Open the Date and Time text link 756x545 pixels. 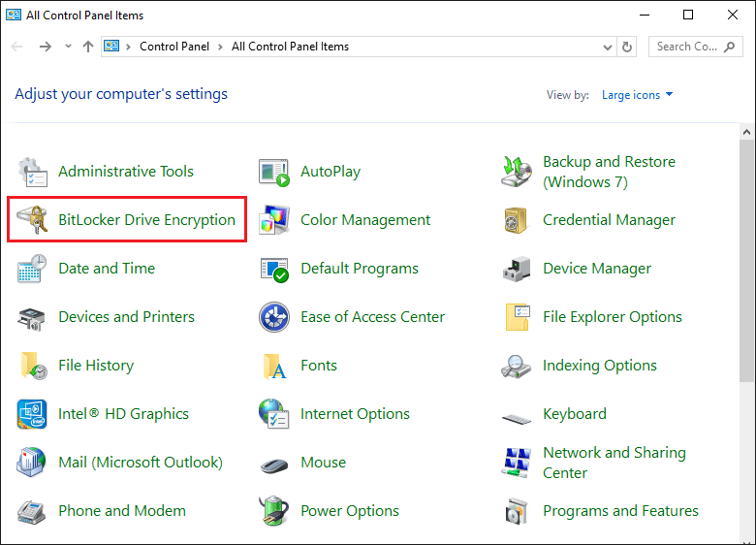point(107,269)
